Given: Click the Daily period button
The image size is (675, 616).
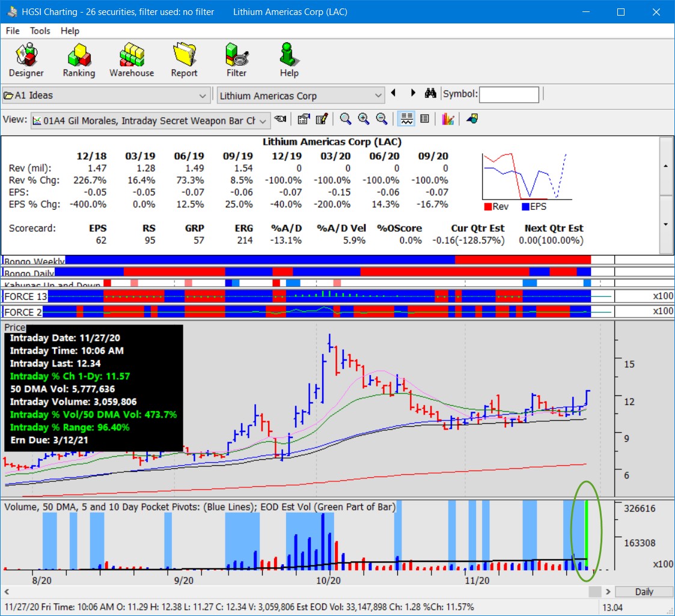Looking at the screenshot, I should [644, 592].
